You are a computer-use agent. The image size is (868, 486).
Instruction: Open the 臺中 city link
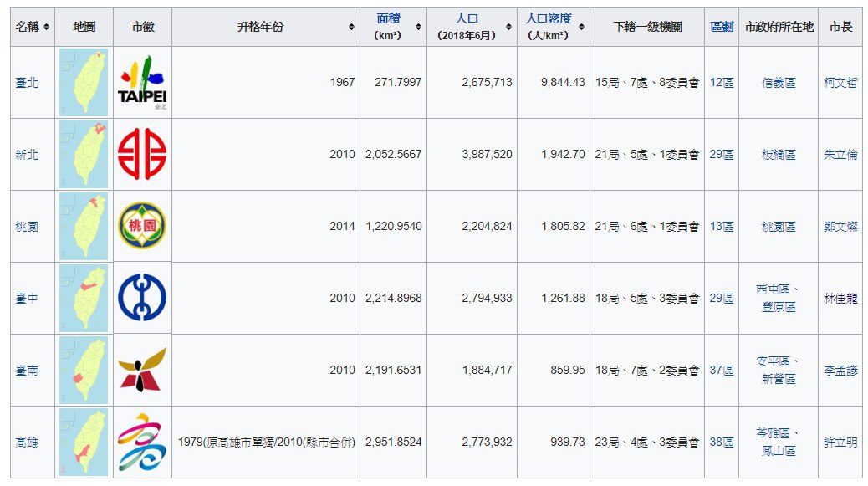coord(27,299)
